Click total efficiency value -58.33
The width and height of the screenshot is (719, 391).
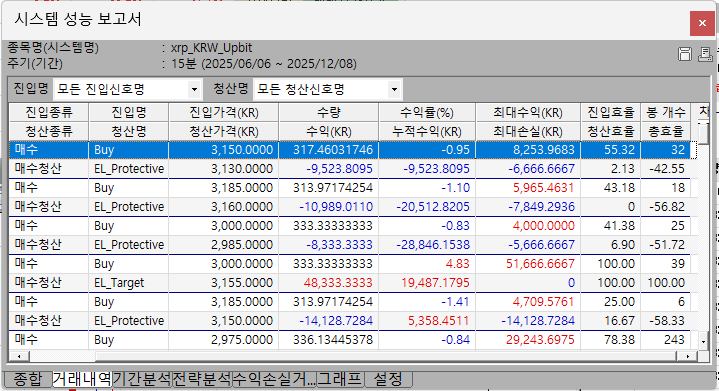[666, 321]
